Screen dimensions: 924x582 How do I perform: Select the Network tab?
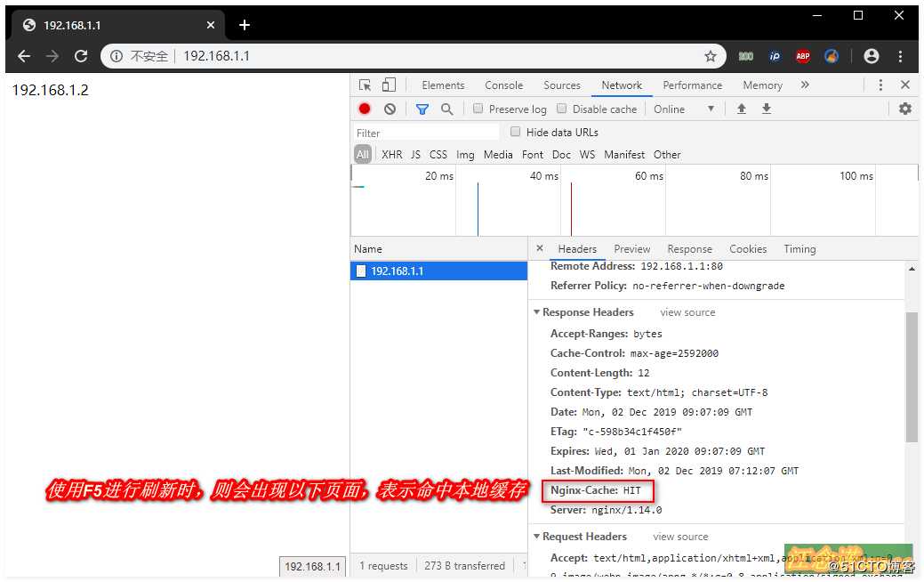tap(622, 85)
